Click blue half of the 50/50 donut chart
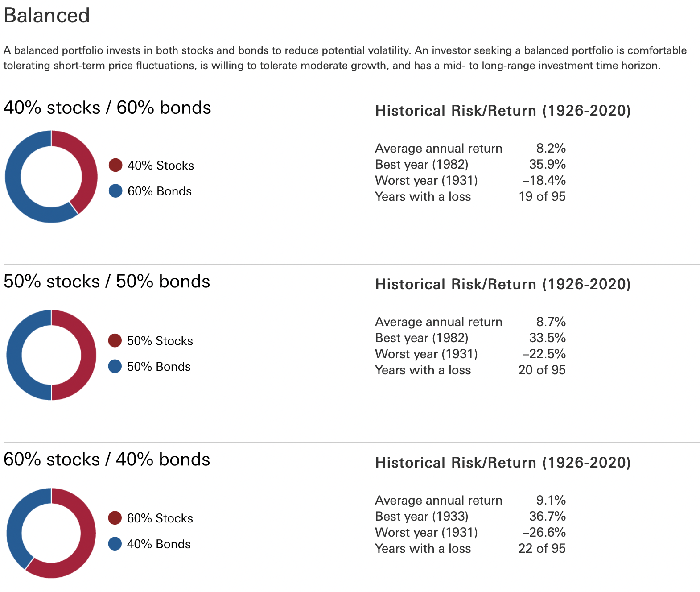 coord(14,355)
